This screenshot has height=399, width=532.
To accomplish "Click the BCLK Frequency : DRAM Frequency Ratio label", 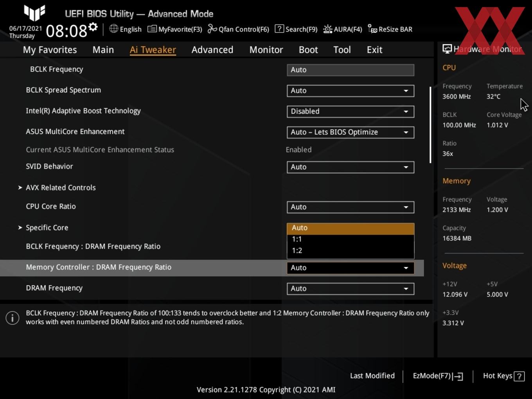I will point(93,246).
